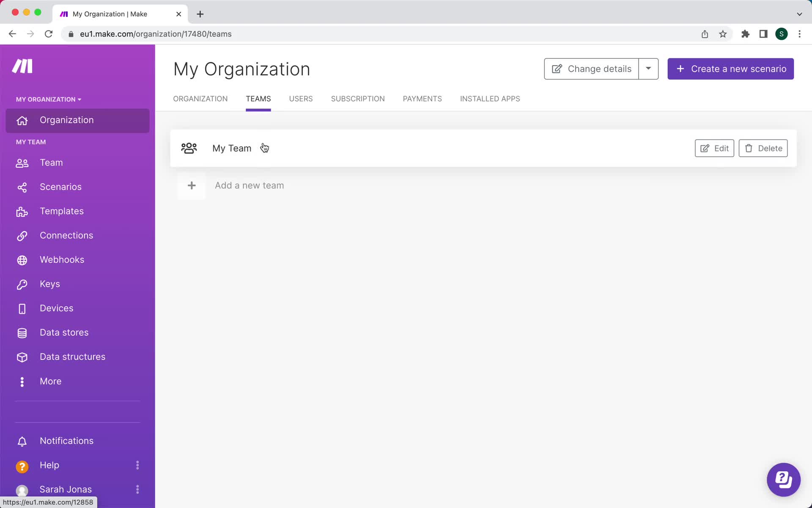The height and width of the screenshot is (508, 812).
Task: Click the Sarah Jonas user profile
Action: point(66,489)
